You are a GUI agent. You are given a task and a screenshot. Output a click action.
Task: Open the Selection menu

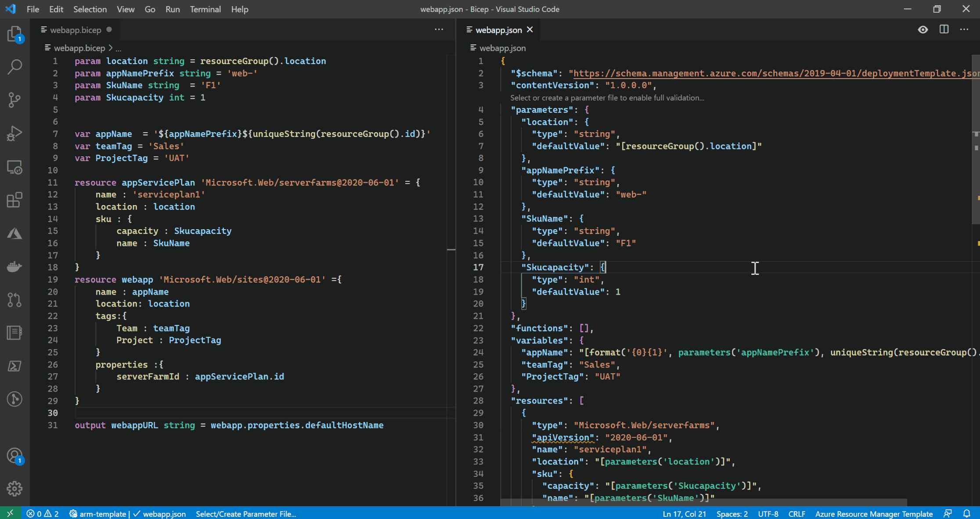pyautogui.click(x=90, y=9)
